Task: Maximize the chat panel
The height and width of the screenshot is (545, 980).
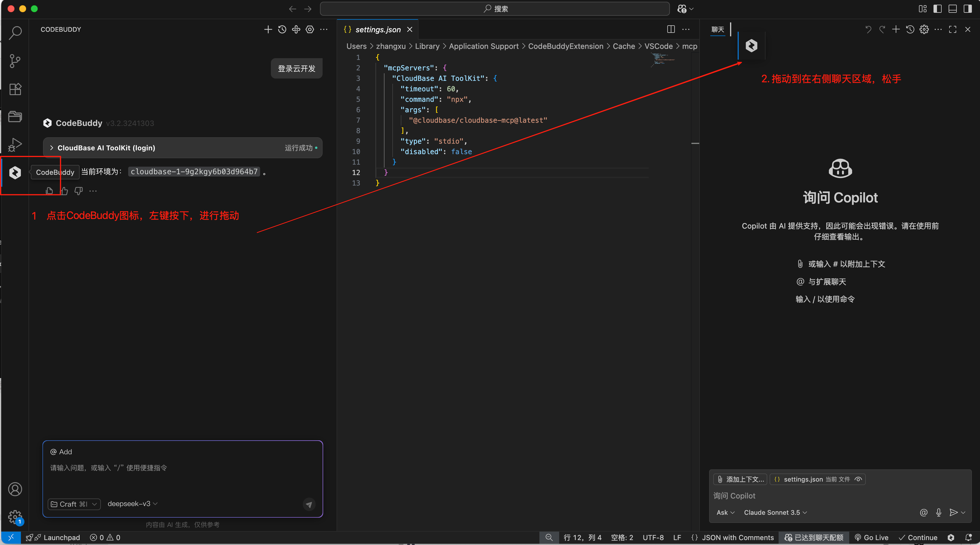Action: pyautogui.click(x=953, y=29)
